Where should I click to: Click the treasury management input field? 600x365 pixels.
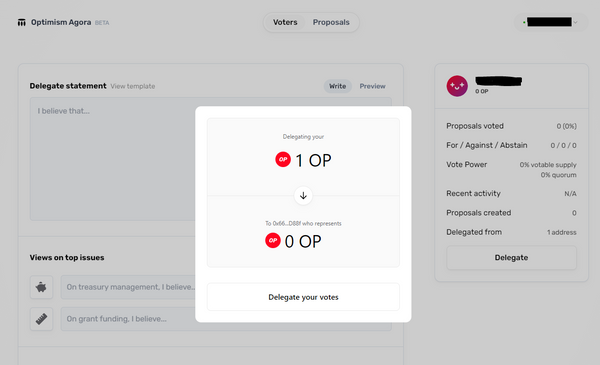point(128,287)
